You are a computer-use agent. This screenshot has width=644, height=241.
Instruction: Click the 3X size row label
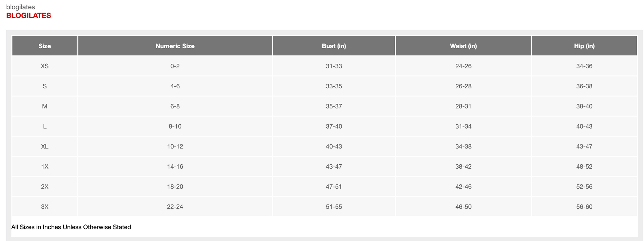[x=45, y=207]
